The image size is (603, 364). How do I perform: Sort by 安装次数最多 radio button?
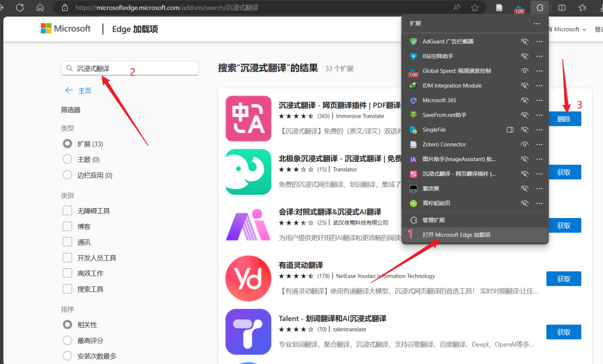(x=67, y=356)
